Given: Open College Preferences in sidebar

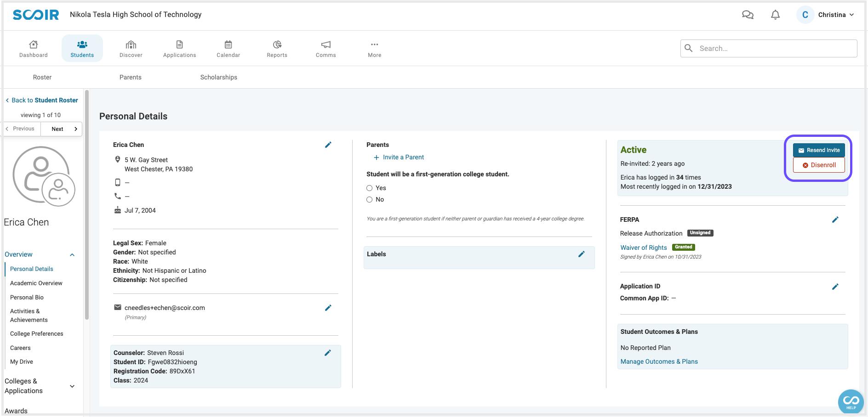Looking at the screenshot, I should [37, 334].
